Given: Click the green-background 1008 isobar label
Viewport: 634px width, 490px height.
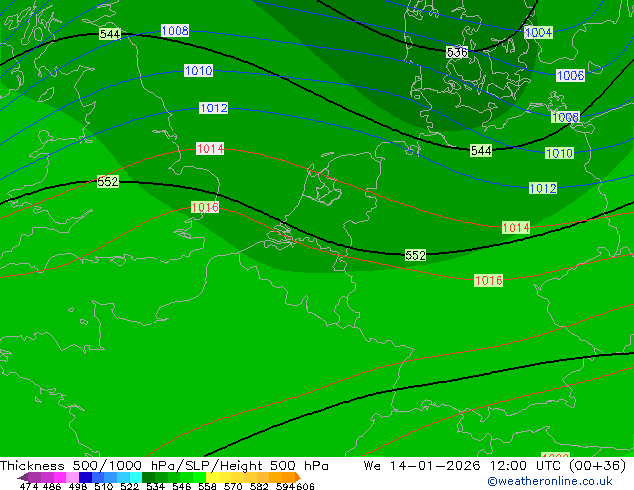Looking at the screenshot, I should pos(565,117).
